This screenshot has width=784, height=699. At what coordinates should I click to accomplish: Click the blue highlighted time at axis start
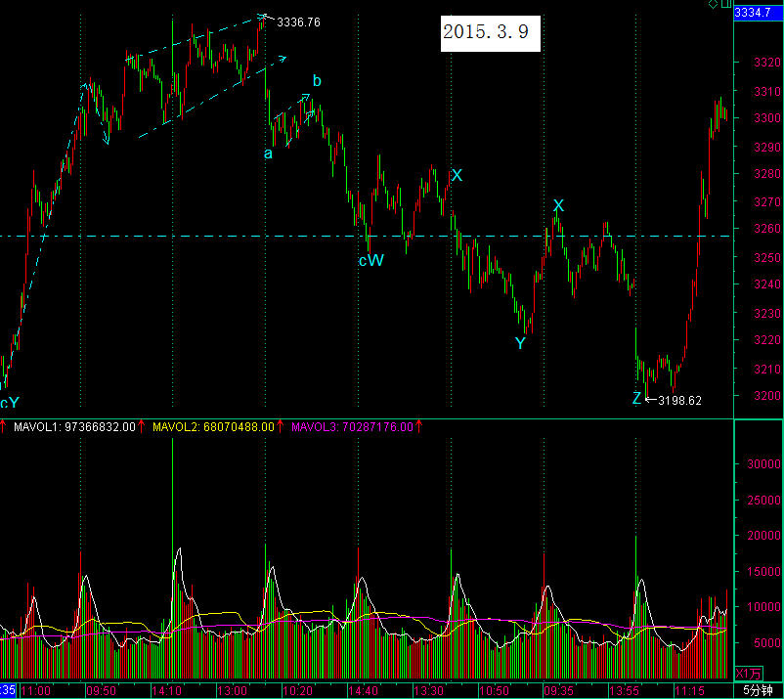(x=7, y=690)
